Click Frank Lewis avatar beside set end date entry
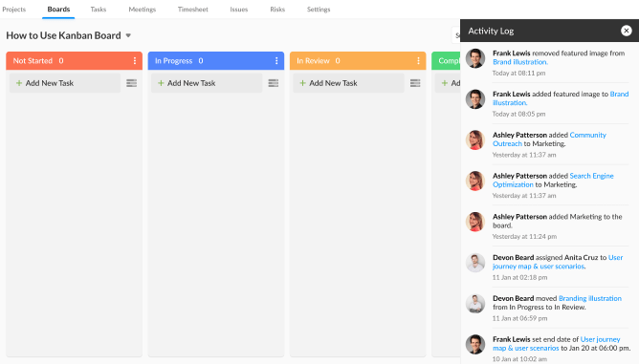 point(475,345)
